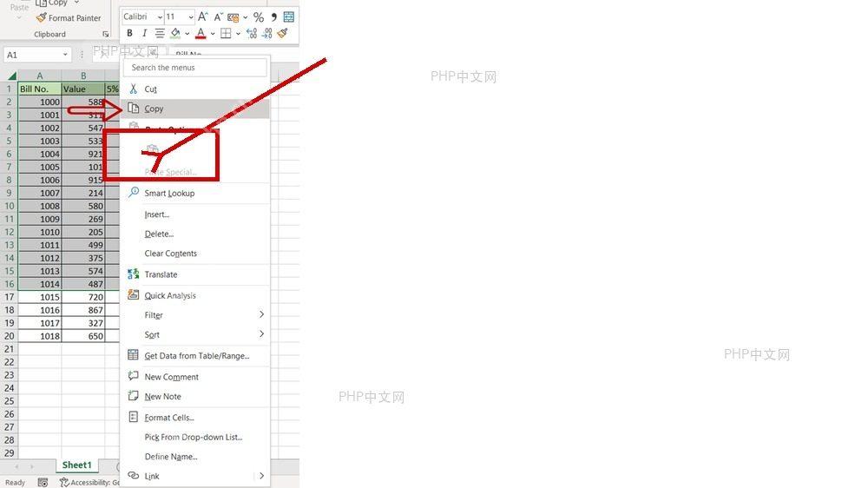Select the column A header

click(39, 76)
